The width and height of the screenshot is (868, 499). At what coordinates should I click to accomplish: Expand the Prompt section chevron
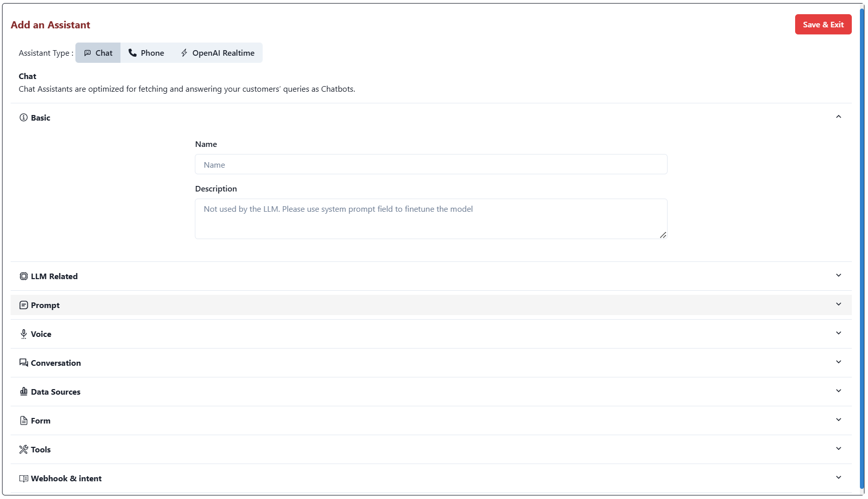(x=839, y=304)
